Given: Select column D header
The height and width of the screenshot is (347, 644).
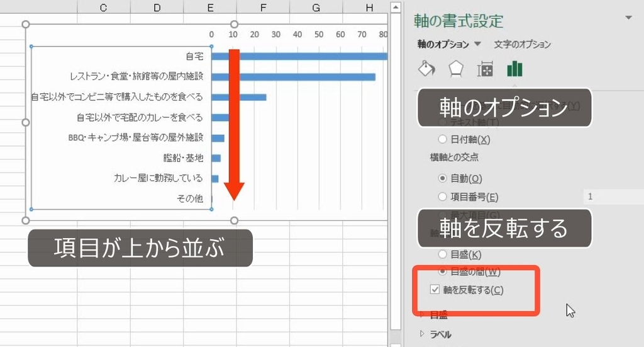Looking at the screenshot, I should [157, 7].
